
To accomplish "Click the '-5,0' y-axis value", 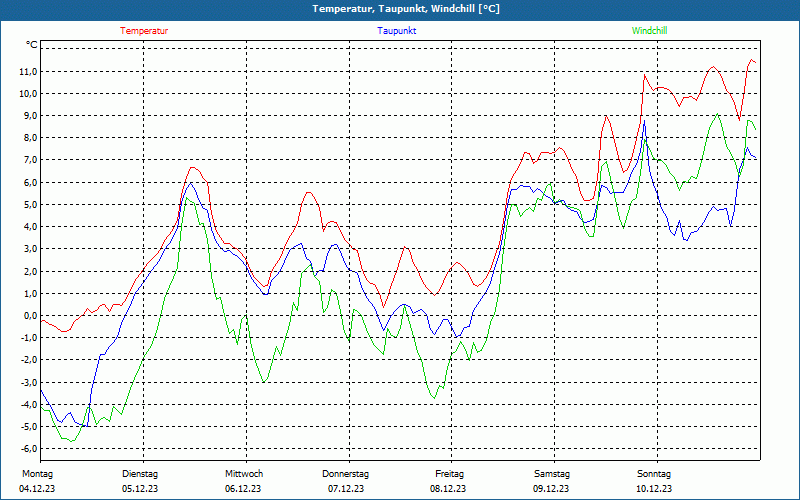I will [30, 427].
